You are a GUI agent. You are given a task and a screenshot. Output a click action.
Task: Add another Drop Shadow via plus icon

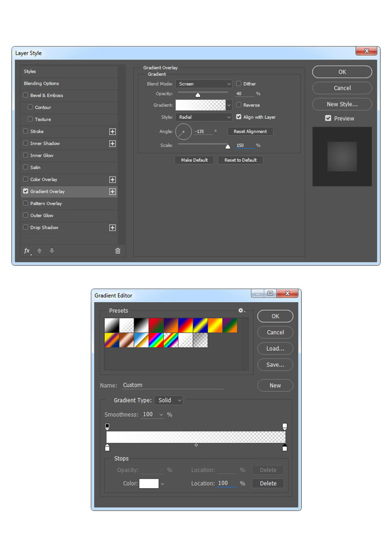[x=112, y=228]
